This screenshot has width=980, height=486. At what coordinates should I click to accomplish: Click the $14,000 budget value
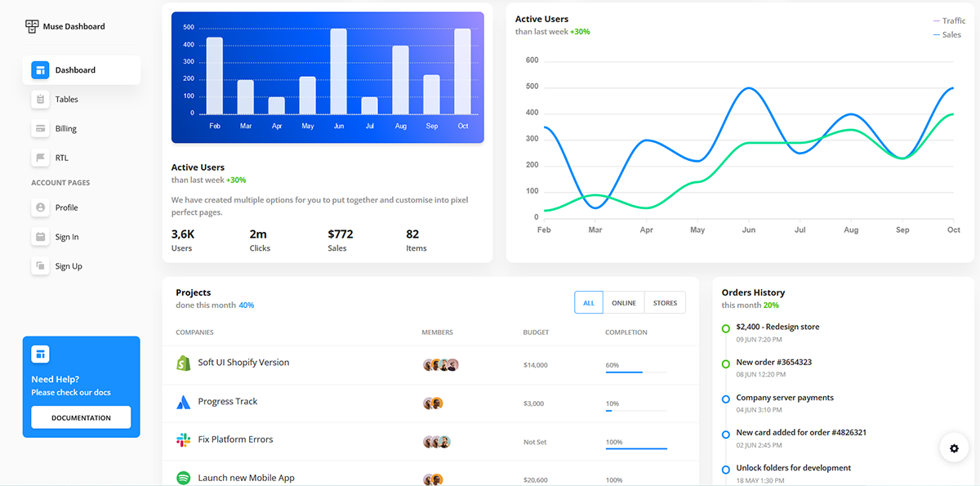(x=536, y=365)
